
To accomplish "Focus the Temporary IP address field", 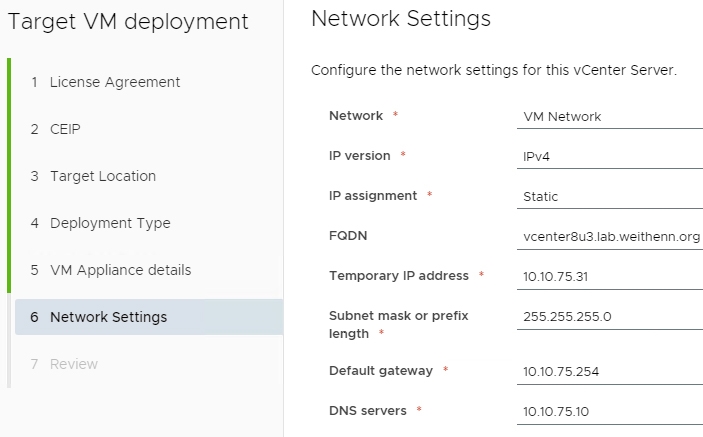I will [x=610, y=277].
